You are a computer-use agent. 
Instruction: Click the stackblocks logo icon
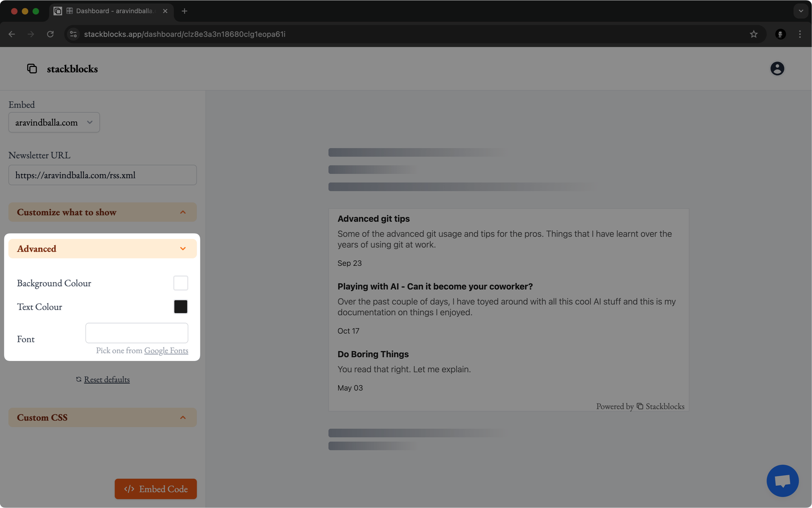point(32,69)
